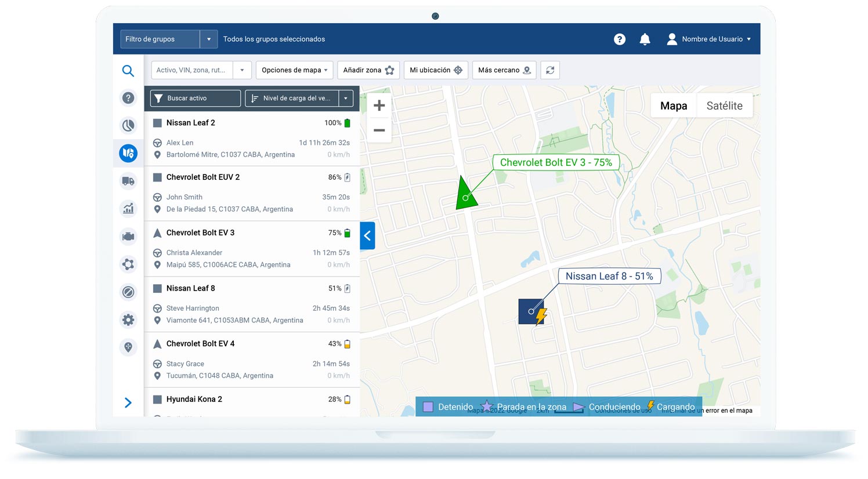Click Todos los grupos seleccionados text
This screenshot has height=479, width=868.
coord(274,39)
